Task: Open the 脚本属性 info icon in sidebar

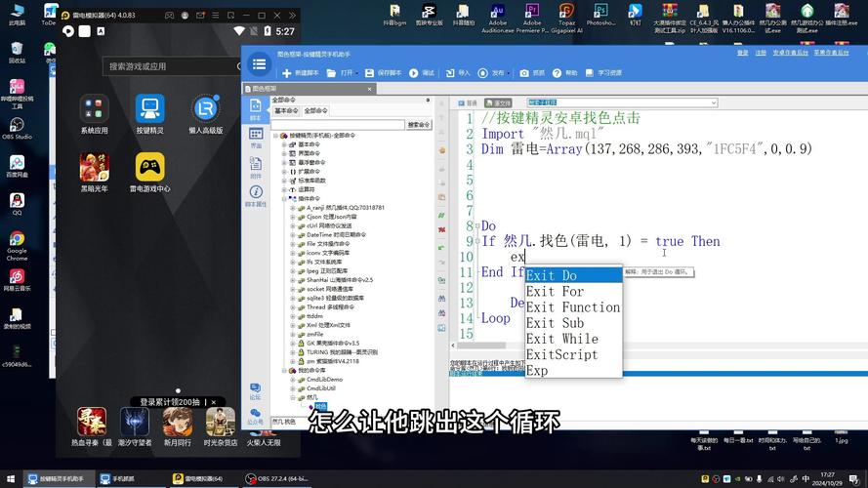Action: pyautogui.click(x=256, y=193)
